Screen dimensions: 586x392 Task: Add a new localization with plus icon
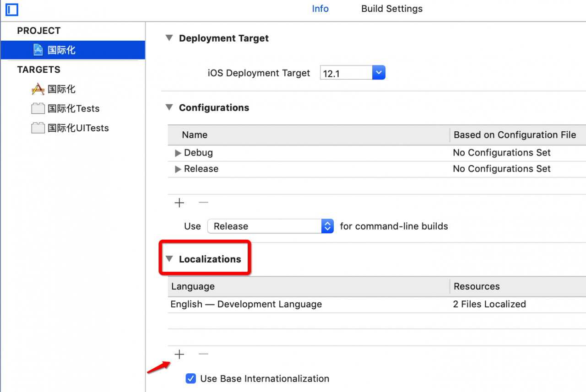pyautogui.click(x=179, y=354)
